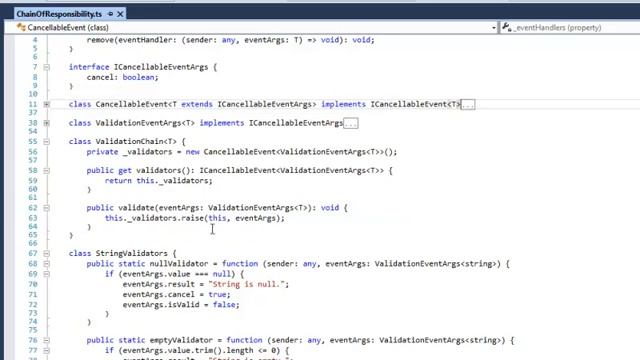The height and width of the screenshot is (360, 640).
Task: Click 'eventArgs.cancel = true;' on line 71
Action: 176,294
